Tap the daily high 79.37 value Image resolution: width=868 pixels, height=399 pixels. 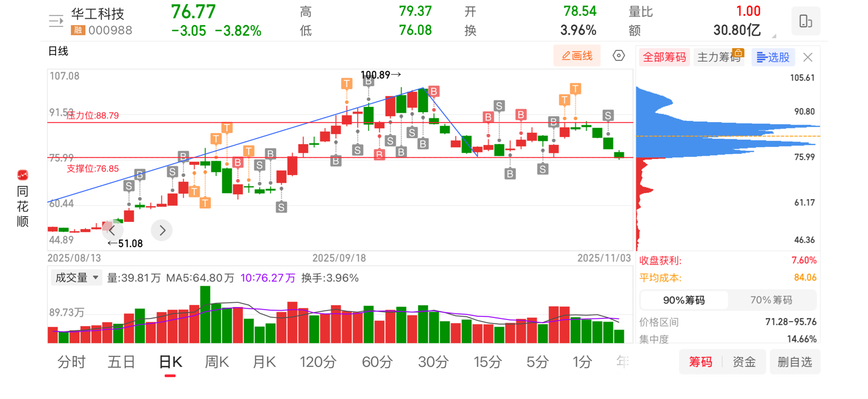pos(415,11)
